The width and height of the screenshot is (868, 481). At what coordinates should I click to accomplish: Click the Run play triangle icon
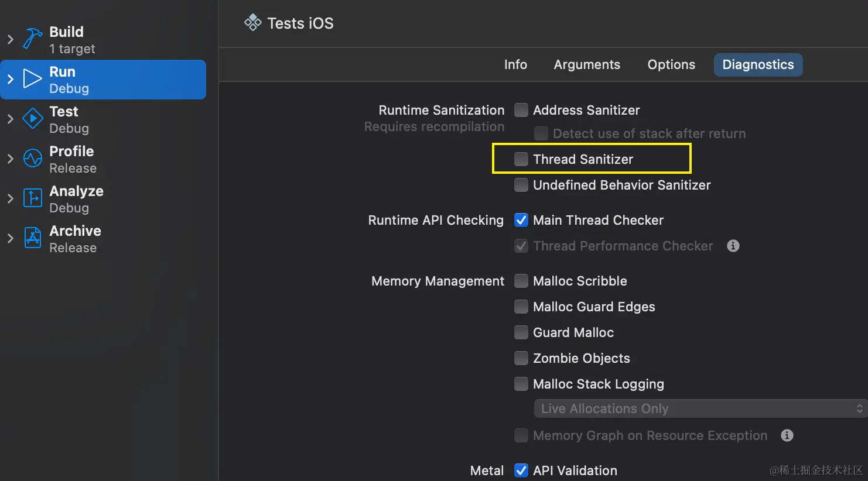[33, 79]
